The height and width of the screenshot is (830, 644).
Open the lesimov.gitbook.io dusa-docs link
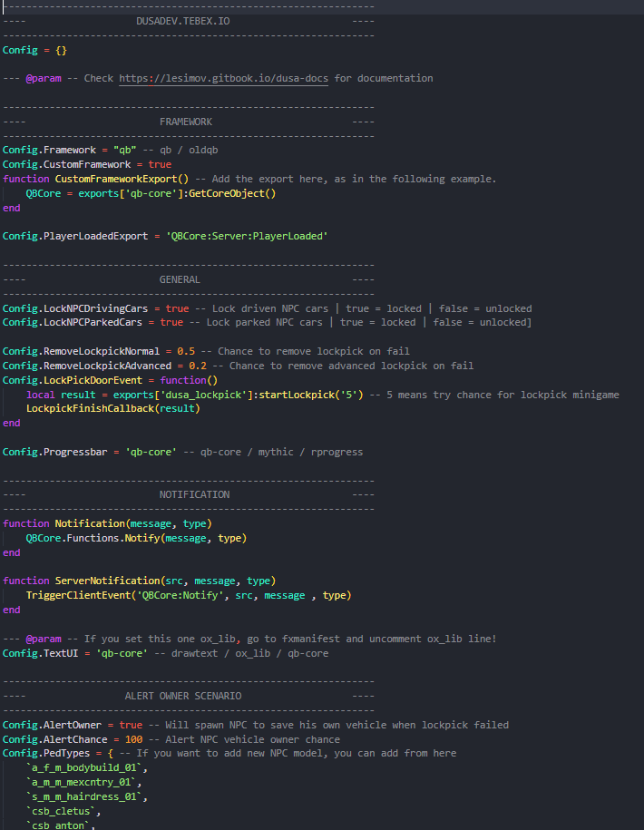pyautogui.click(x=224, y=78)
